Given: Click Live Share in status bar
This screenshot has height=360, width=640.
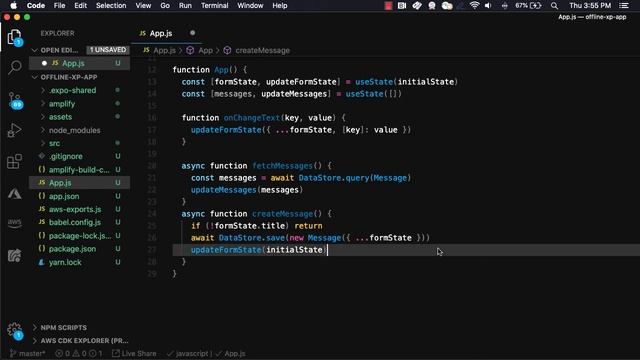Looking at the screenshot, I should click(x=134, y=353).
